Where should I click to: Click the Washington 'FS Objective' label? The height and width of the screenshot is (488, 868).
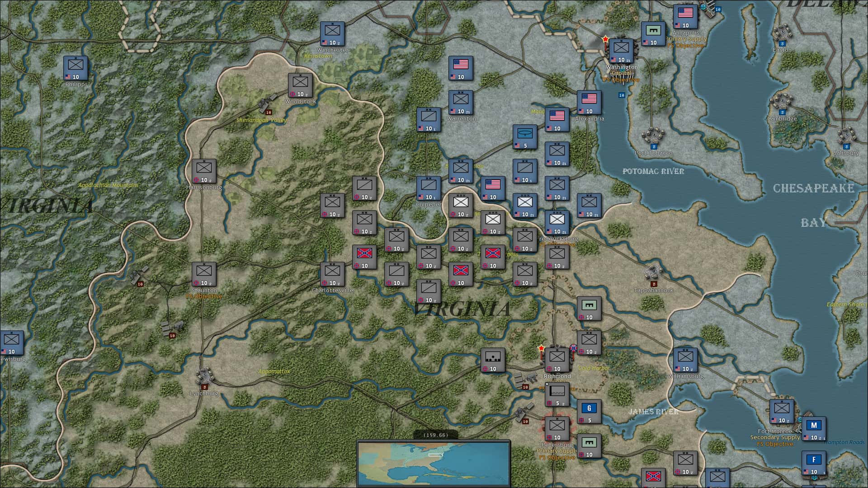[x=622, y=79]
